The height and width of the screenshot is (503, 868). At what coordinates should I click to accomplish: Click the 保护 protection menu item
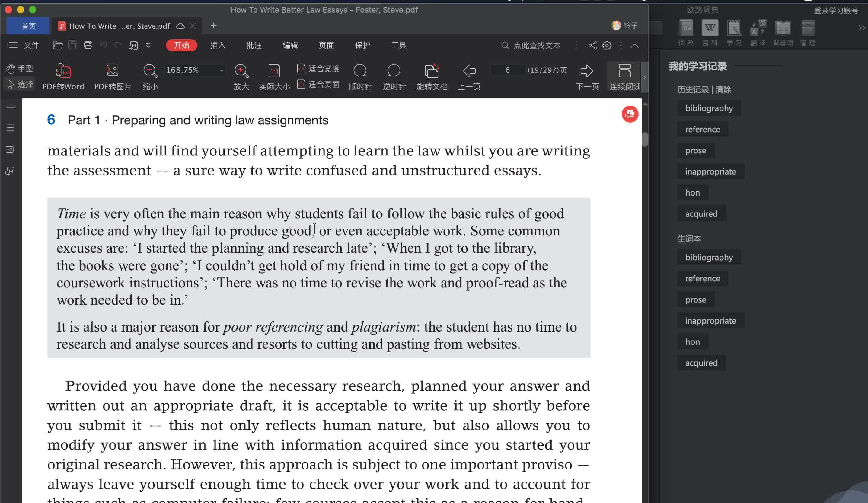click(x=363, y=45)
